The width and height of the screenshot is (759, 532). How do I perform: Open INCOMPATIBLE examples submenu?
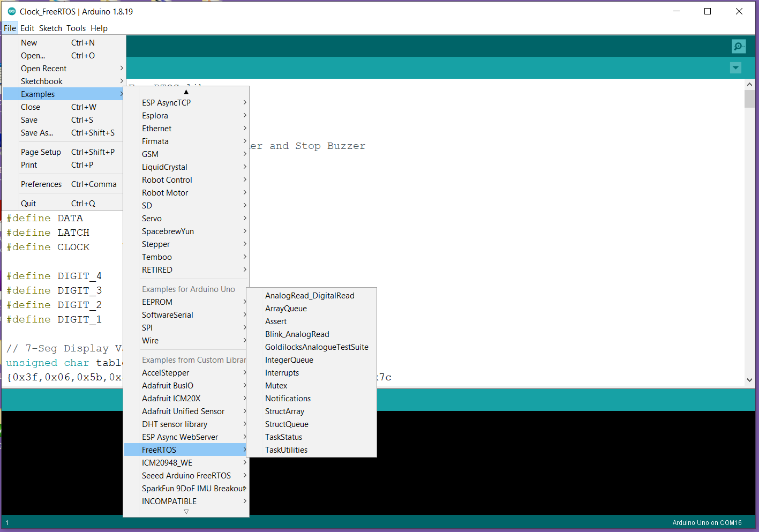pyautogui.click(x=186, y=501)
